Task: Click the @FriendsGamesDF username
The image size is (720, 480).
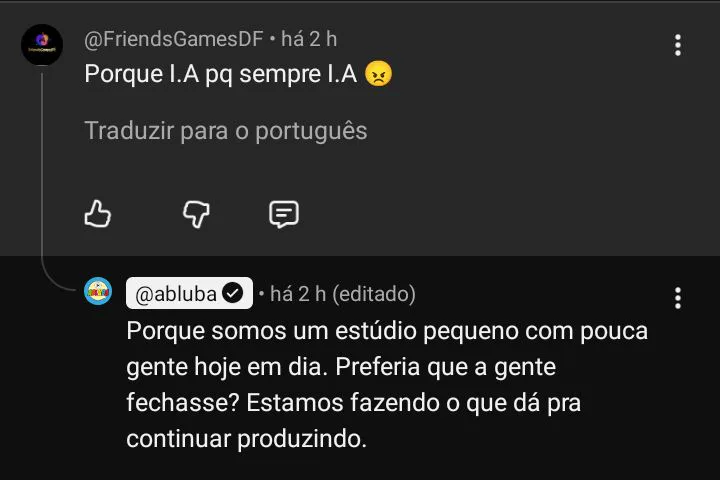Action: click(174, 39)
